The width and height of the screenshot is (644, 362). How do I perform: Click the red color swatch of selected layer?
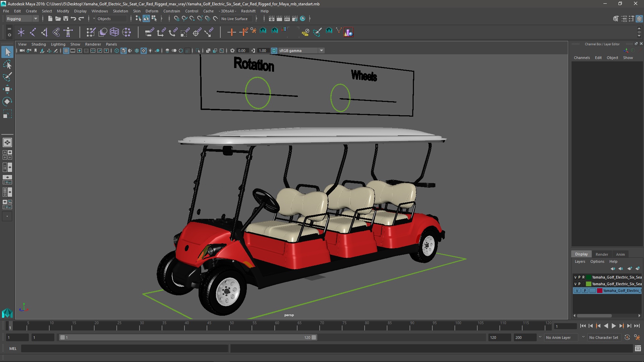(599, 291)
